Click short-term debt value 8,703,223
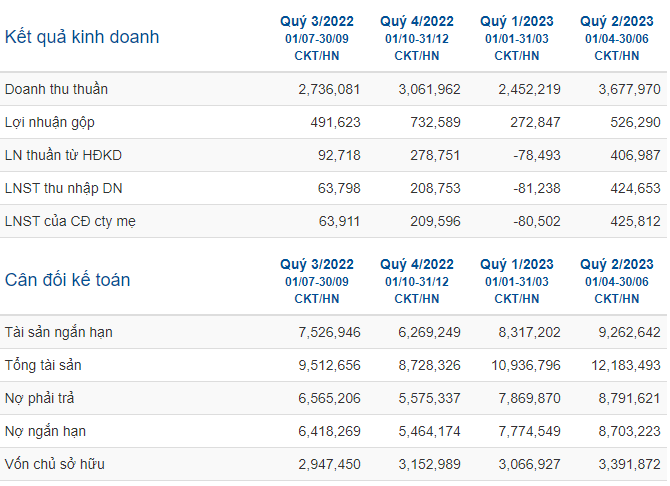670x486 pixels. [629, 431]
